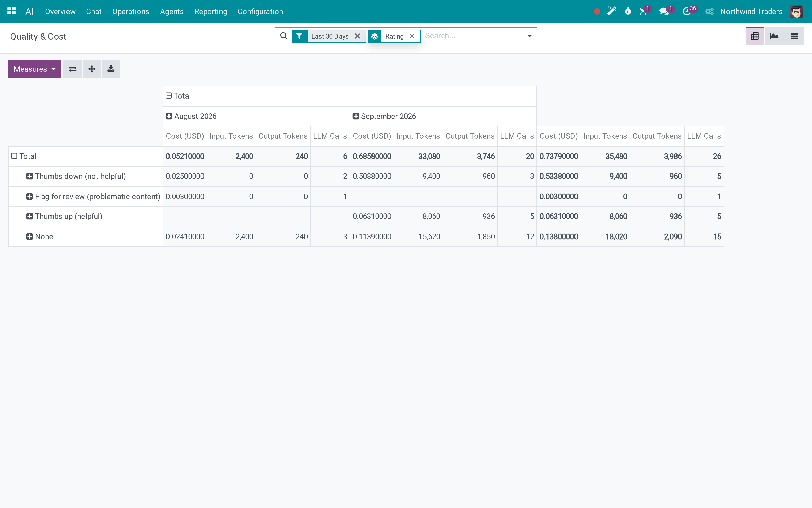Viewport: 812px width, 508px height.
Task: Click the group-by layers icon on Rating
Action: (x=375, y=36)
